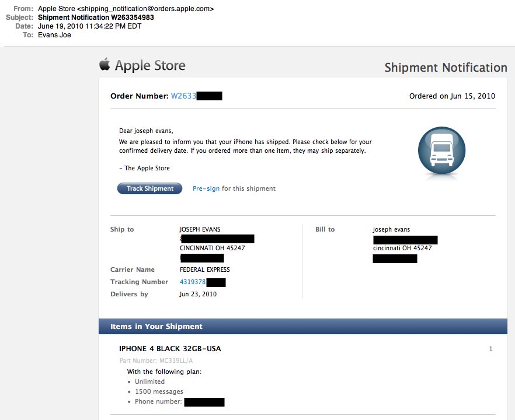Select the IPHONE 4 BLACK 32GB-USA item title
This screenshot has height=420, width=515.
click(170, 349)
